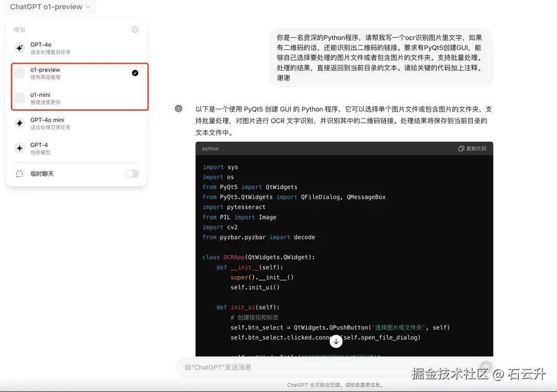
Task: Click the scroll-to-bottom arrow button
Action: coord(336,342)
